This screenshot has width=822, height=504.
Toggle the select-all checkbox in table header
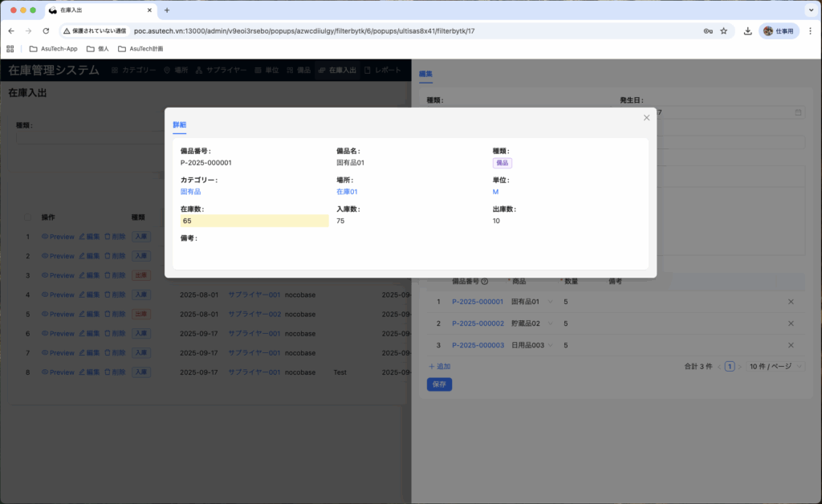[x=28, y=217]
